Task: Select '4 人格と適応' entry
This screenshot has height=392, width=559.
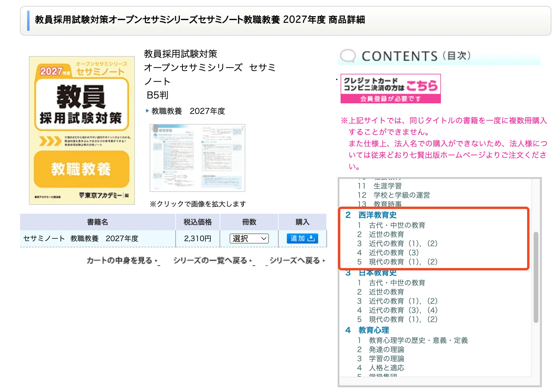Action: point(381,368)
